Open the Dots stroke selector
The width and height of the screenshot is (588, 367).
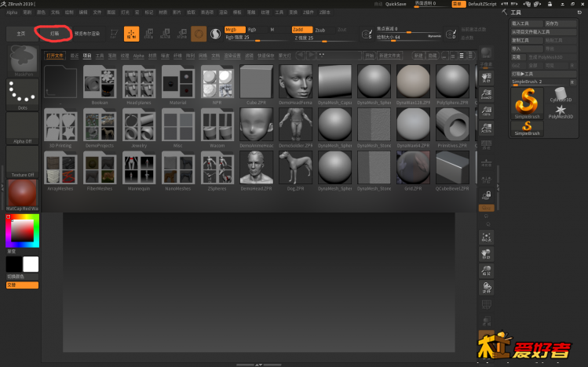point(23,94)
